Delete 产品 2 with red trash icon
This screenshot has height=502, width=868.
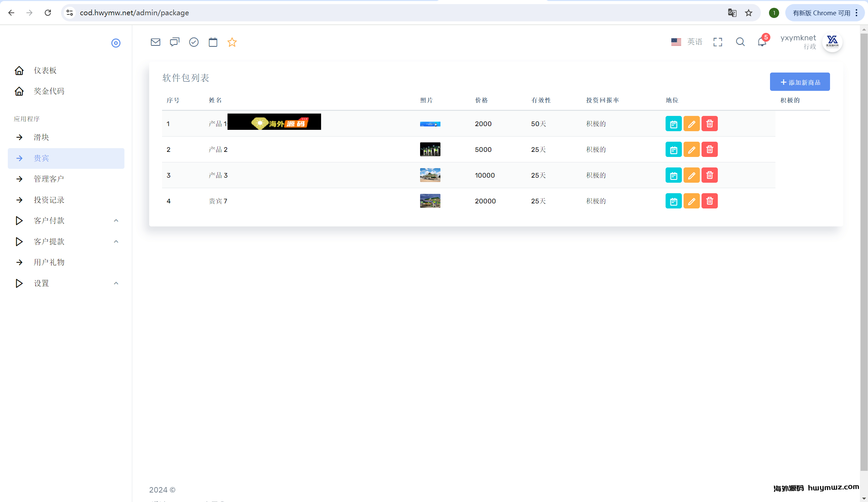[x=709, y=149]
